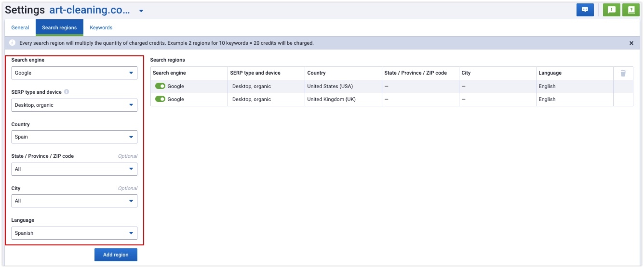Image resolution: width=644 pixels, height=268 pixels.
Task: Click the Add region button
Action: (116, 255)
